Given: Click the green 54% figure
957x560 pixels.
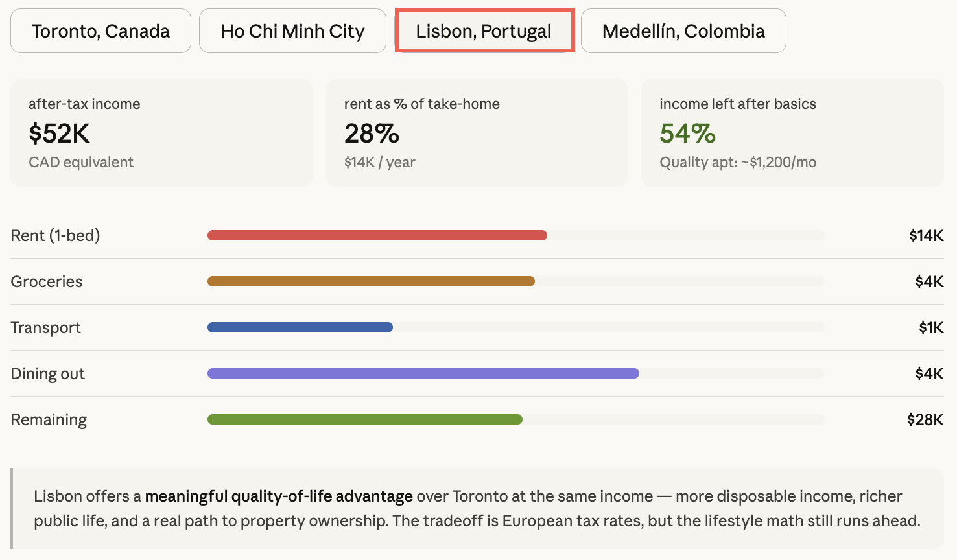Looking at the screenshot, I should coord(687,134).
